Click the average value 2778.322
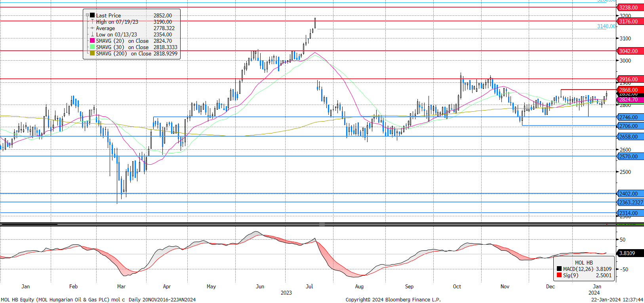Viewport: 644px width, 303px height. coord(164,28)
